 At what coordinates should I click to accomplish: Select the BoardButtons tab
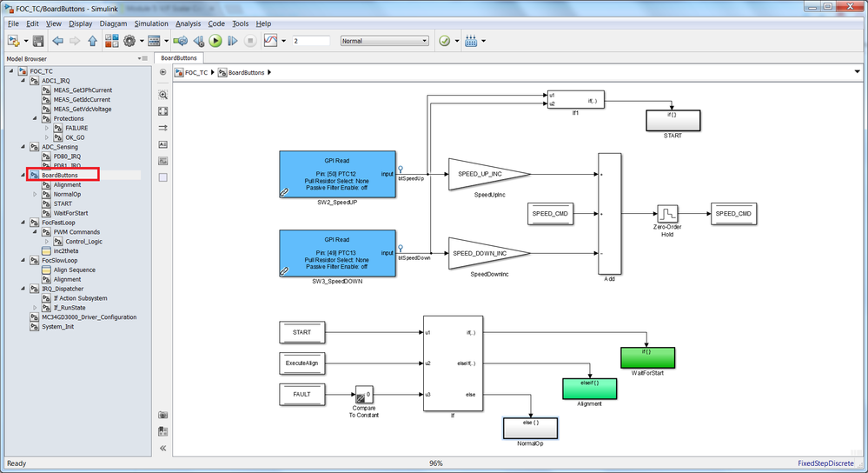[x=179, y=57]
